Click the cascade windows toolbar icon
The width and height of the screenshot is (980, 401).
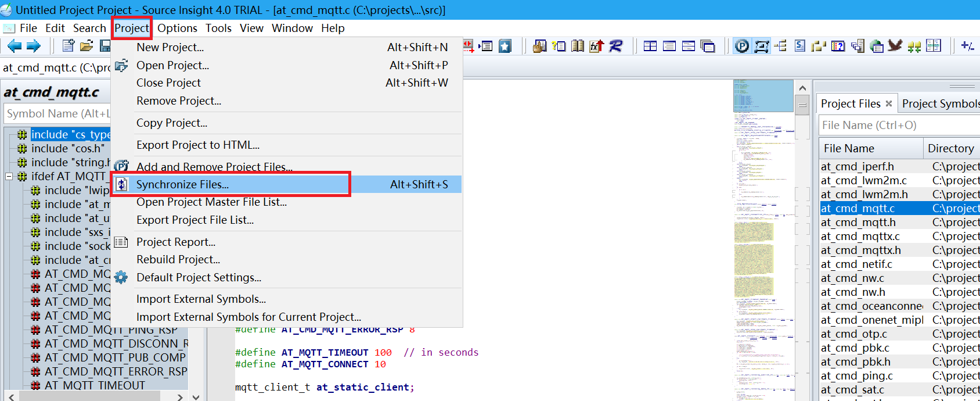click(x=708, y=46)
